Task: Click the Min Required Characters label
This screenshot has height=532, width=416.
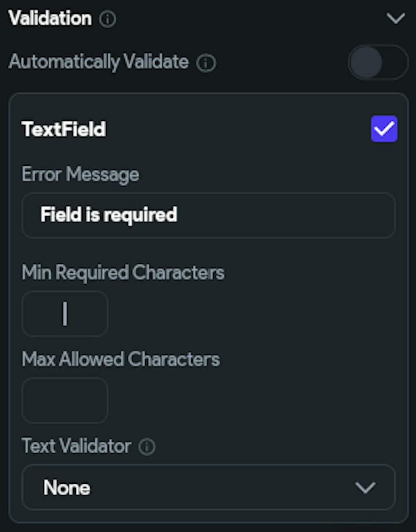Action: 123,273
